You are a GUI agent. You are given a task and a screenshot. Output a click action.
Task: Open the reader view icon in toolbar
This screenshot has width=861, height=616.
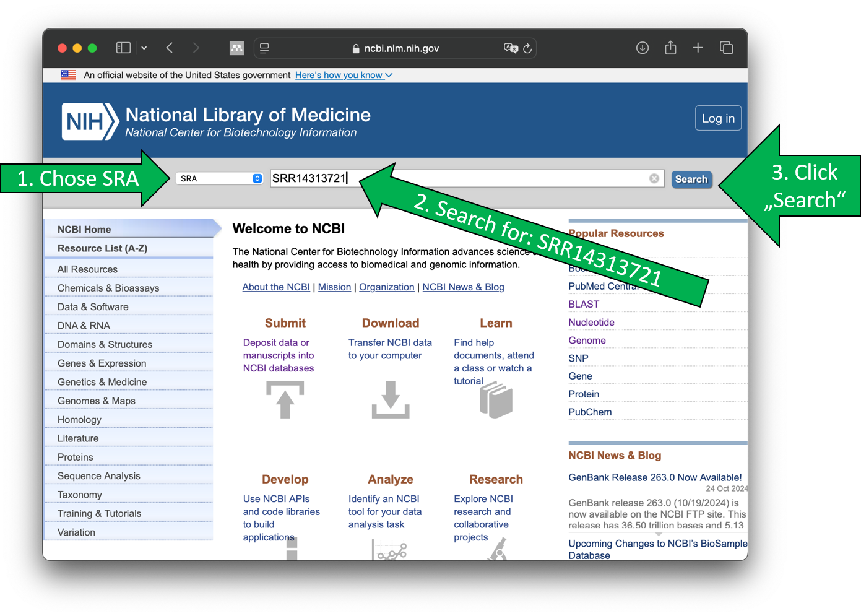[x=264, y=48]
